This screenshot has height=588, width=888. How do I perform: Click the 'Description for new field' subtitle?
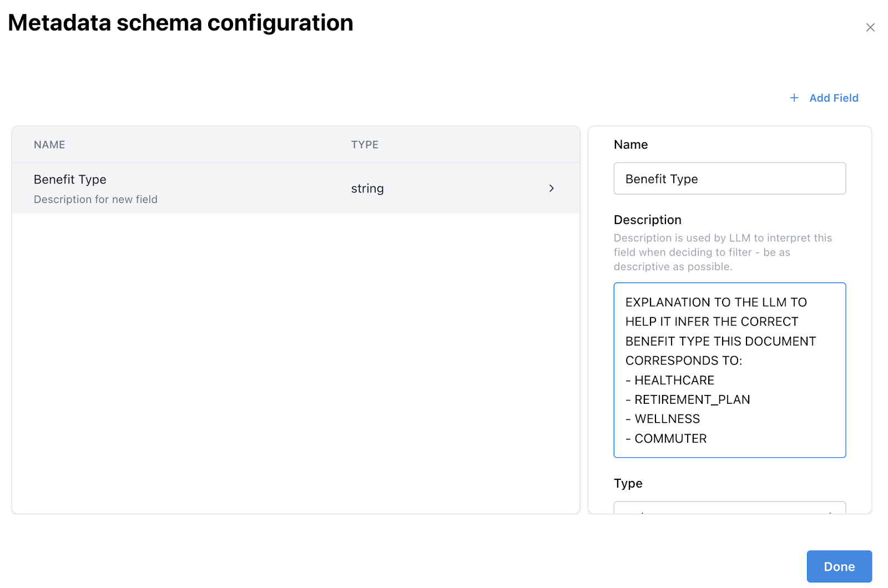pyautogui.click(x=95, y=200)
